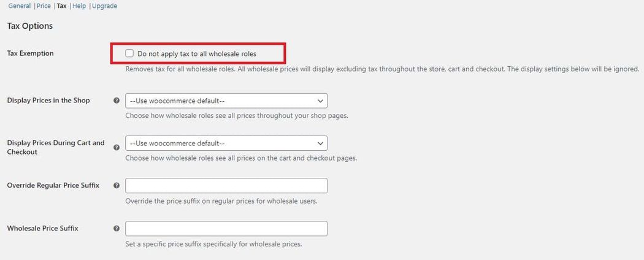Click the Upgrade link
This screenshot has height=260, width=644.
coord(104,6)
